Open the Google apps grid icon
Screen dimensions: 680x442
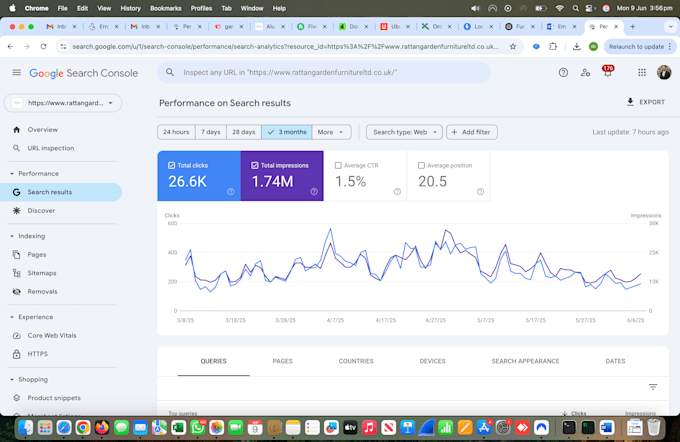coord(642,72)
